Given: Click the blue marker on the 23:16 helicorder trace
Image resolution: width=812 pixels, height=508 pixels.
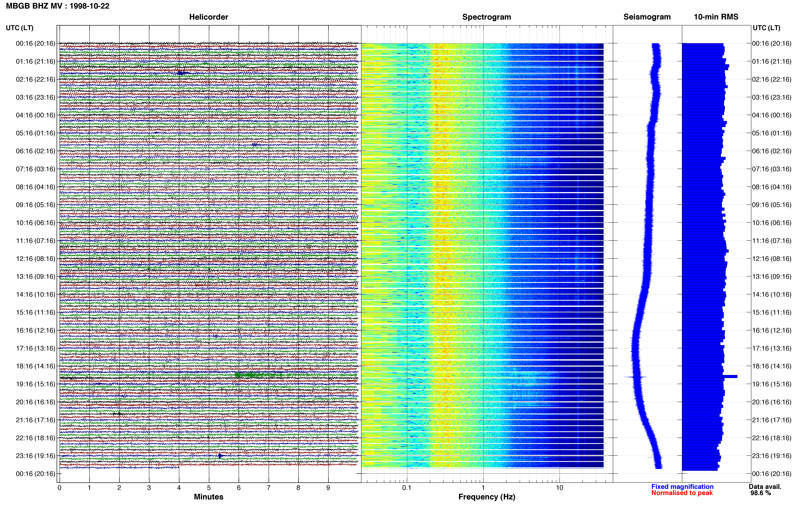Looking at the screenshot, I should tap(220, 456).
